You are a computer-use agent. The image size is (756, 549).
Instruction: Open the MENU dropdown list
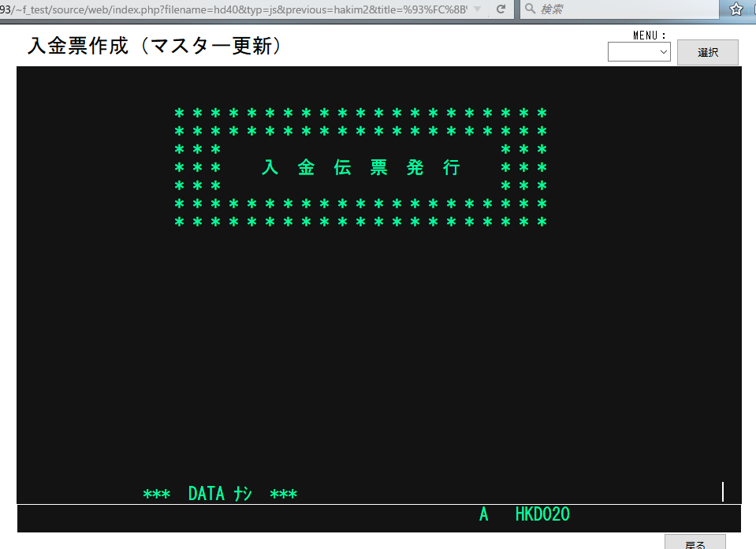coord(639,52)
